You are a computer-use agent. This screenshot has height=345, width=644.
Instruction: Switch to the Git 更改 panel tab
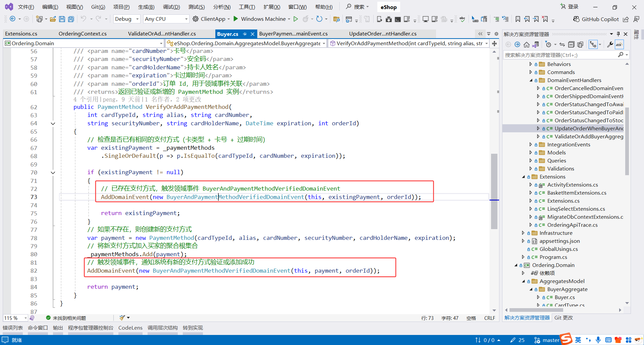point(563,318)
